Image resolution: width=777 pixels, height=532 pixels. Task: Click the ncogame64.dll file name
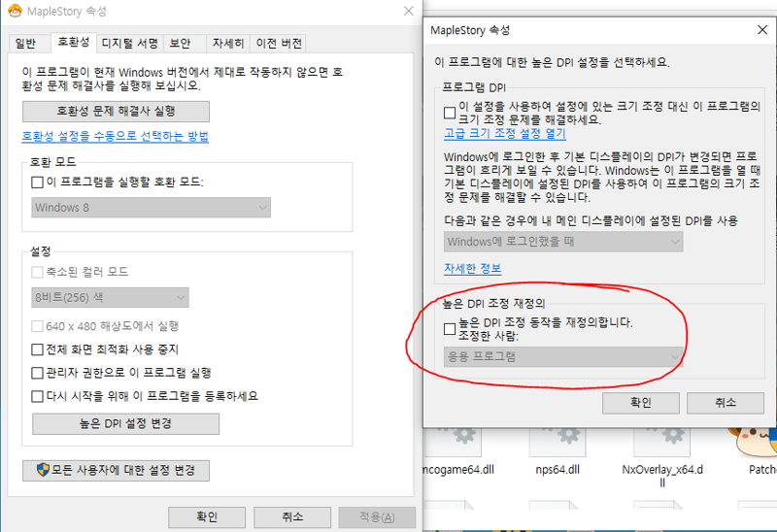tap(458, 470)
